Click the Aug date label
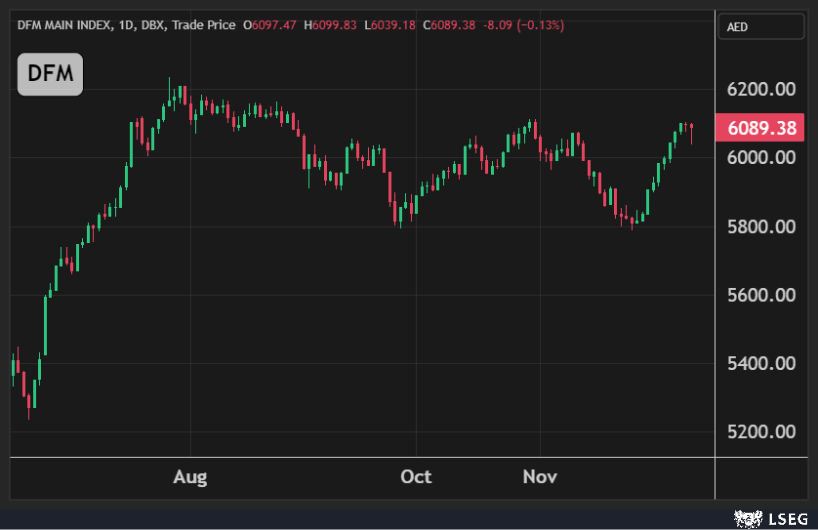818x530 pixels. 190,476
